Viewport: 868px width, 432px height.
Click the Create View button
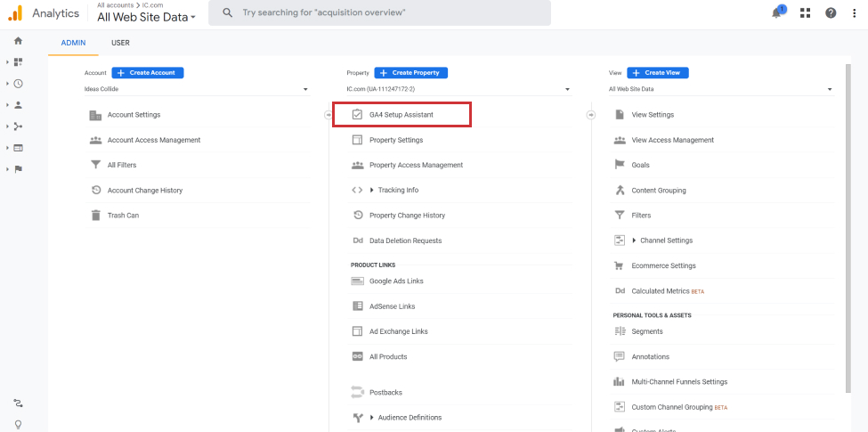[x=658, y=72]
